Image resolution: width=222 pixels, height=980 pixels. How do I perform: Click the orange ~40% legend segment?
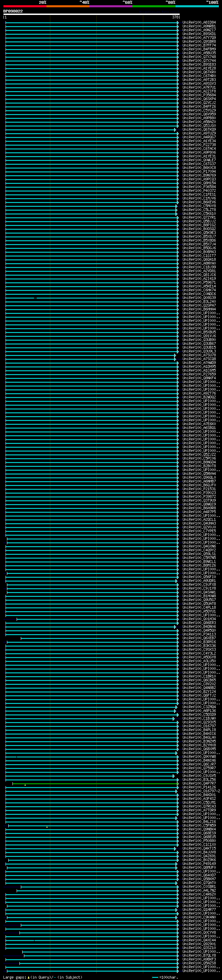68,6
